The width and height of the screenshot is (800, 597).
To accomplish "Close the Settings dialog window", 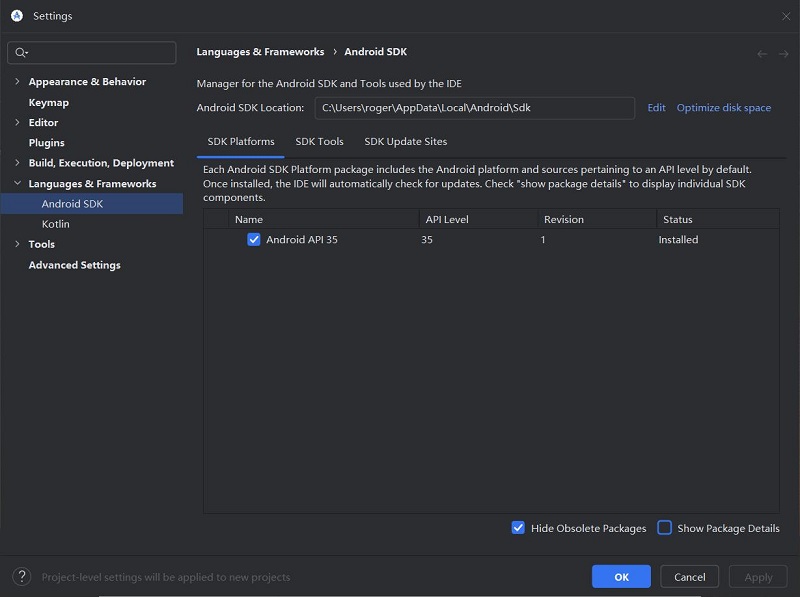I will pyautogui.click(x=784, y=16).
